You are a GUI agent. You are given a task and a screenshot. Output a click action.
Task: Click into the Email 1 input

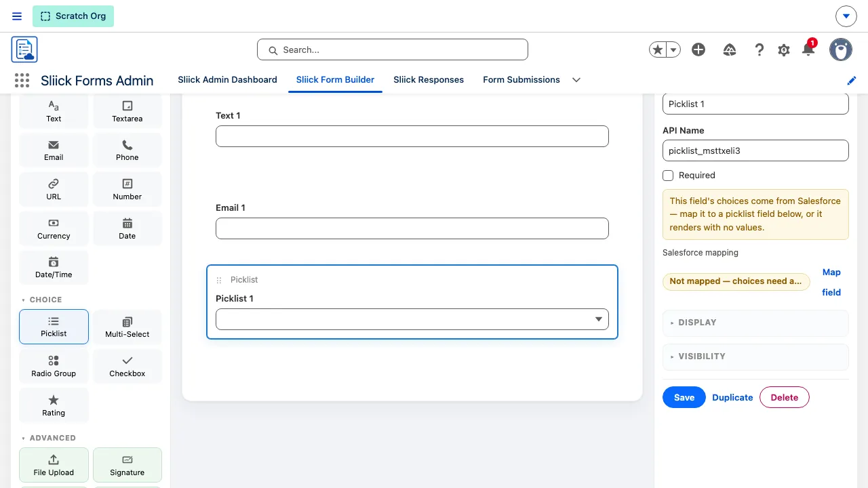click(412, 228)
